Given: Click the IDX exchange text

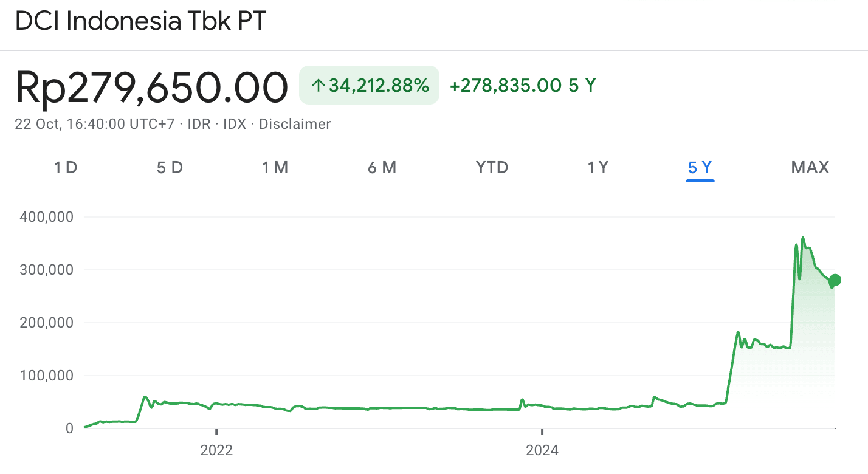Looking at the screenshot, I should [235, 124].
